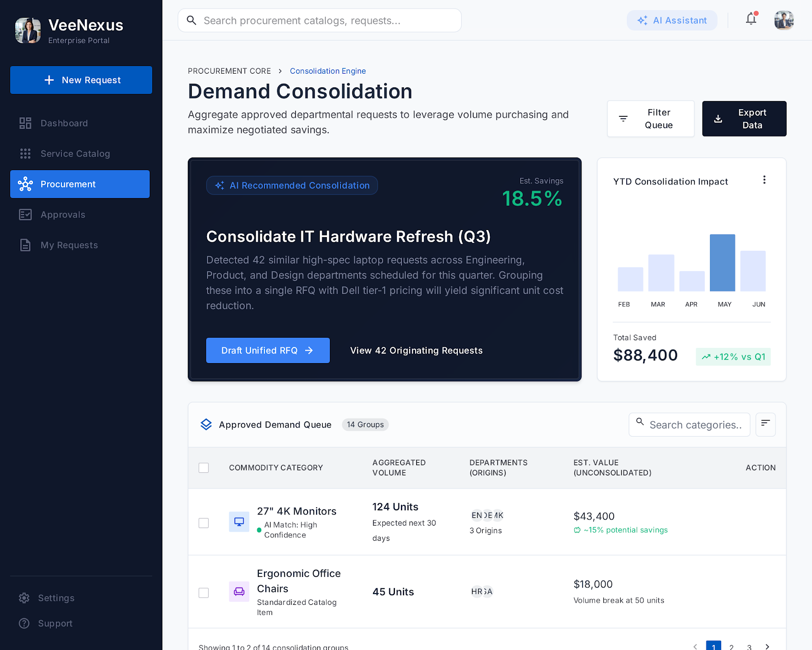Navigate to Approvals in the sidebar
This screenshot has width=812, height=650.
coord(80,214)
